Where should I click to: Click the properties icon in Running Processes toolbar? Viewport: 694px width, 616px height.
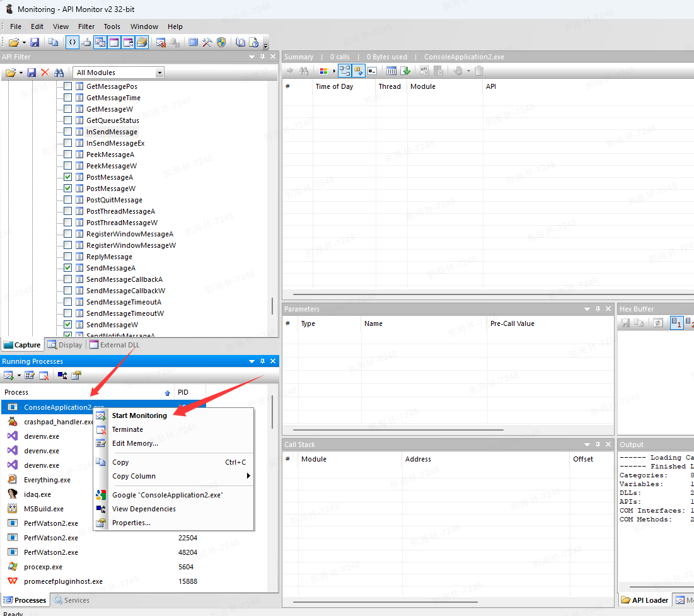tap(76, 376)
